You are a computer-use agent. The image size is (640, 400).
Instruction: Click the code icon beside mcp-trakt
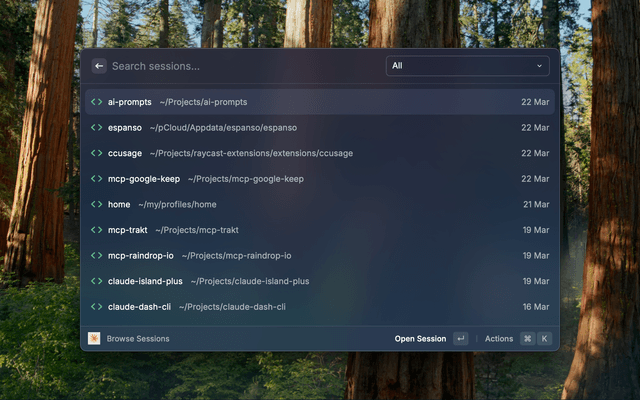pyautogui.click(x=97, y=230)
